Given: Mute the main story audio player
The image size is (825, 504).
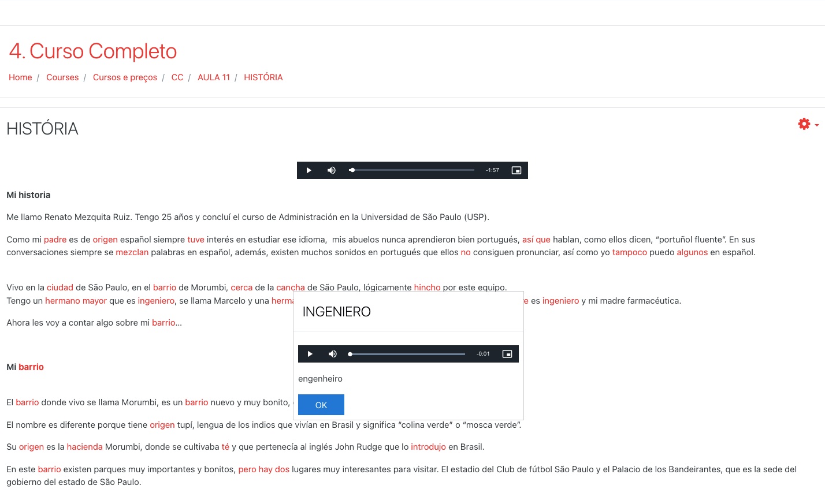Looking at the screenshot, I should click(332, 170).
